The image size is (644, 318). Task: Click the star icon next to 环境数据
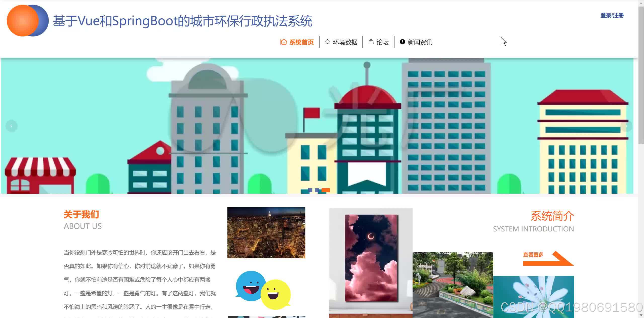tap(327, 42)
